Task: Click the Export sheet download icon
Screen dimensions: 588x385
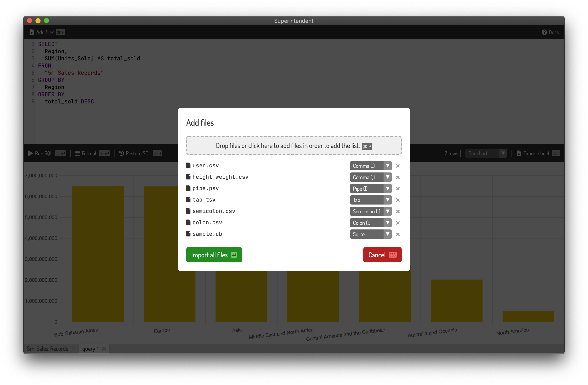Action: [519, 153]
